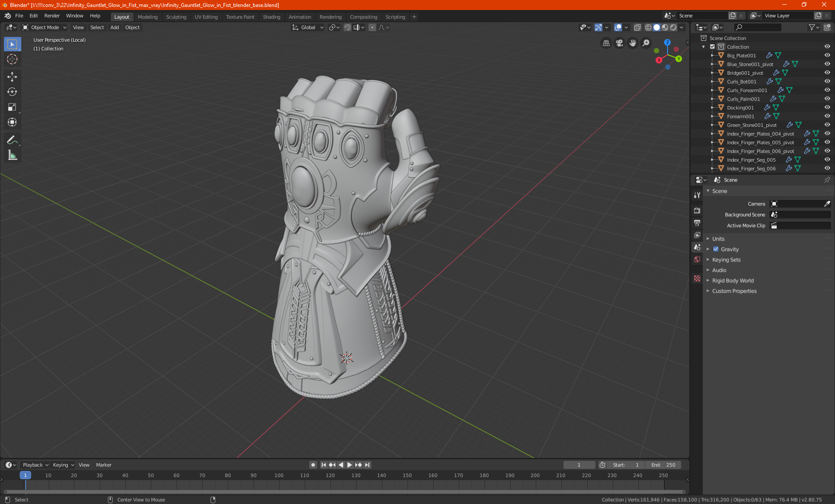
Task: Switch to the Shading workspace tab
Action: (271, 17)
